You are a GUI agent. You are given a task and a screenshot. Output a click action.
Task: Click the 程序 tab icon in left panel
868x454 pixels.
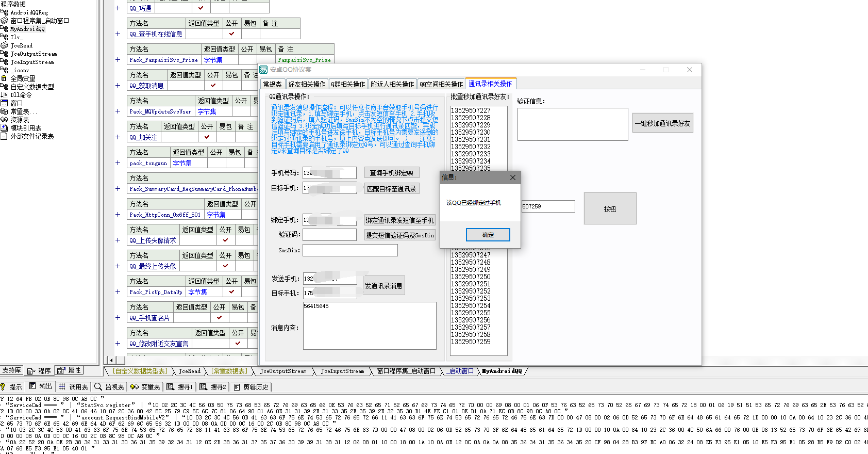pyautogui.click(x=31, y=371)
